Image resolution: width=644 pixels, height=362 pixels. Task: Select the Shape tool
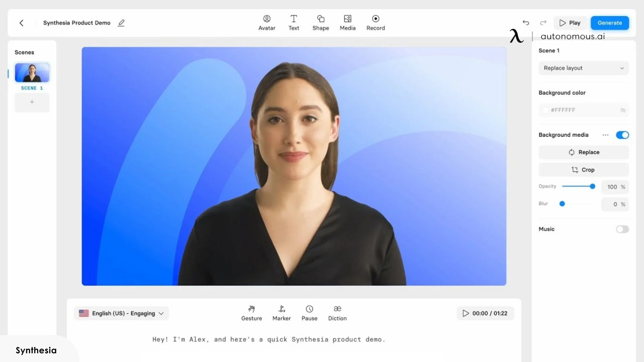(321, 22)
